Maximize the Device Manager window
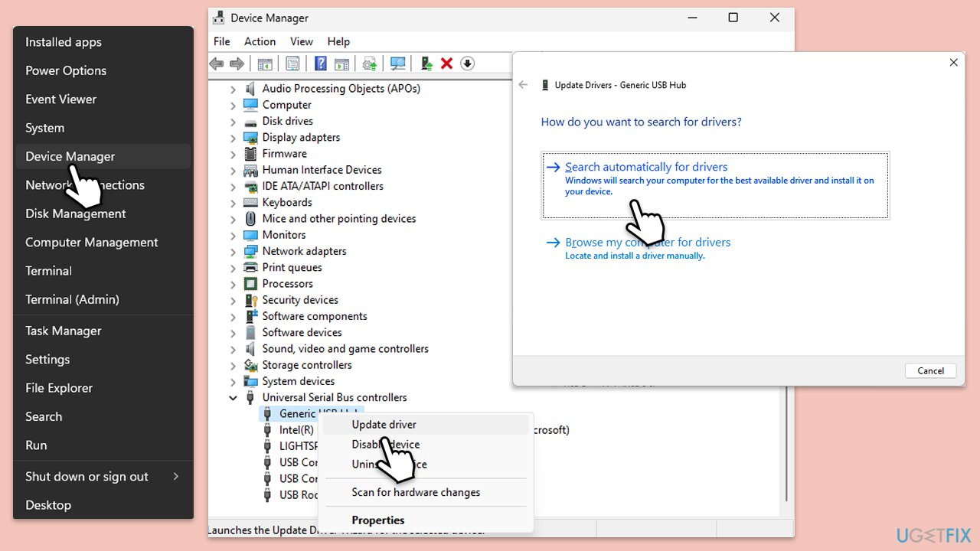Image resolution: width=980 pixels, height=551 pixels. click(x=733, y=18)
